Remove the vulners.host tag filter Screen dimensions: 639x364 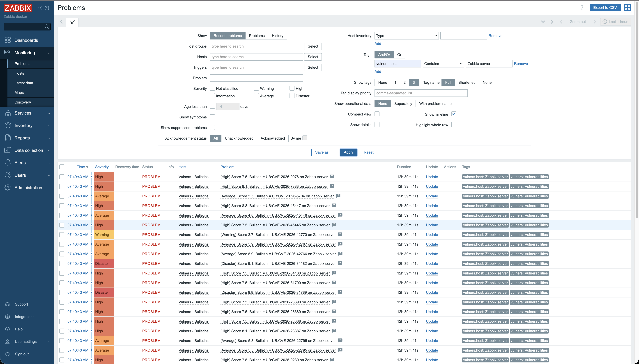[x=521, y=64]
